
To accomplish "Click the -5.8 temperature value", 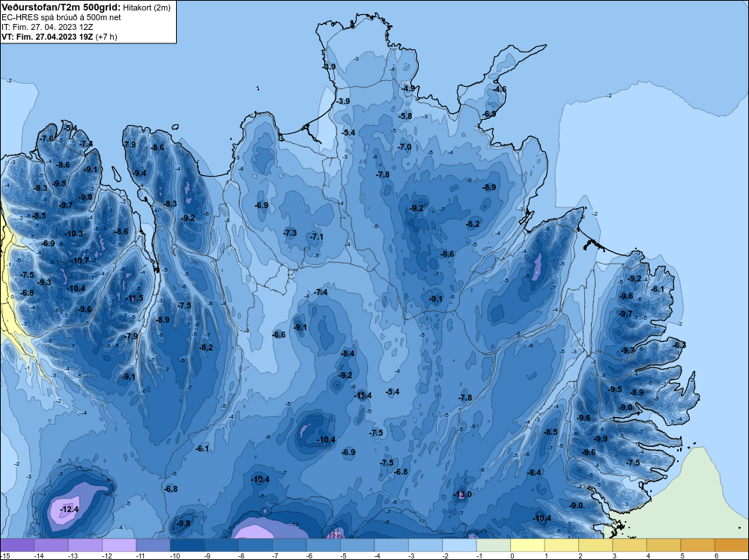I will 405,116.
